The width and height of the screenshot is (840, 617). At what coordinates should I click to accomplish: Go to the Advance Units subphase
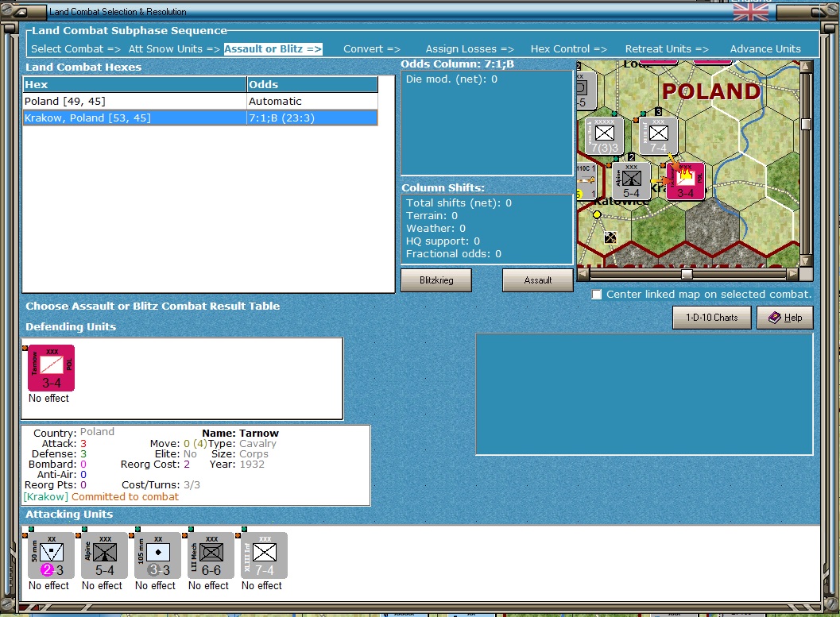[x=765, y=48]
